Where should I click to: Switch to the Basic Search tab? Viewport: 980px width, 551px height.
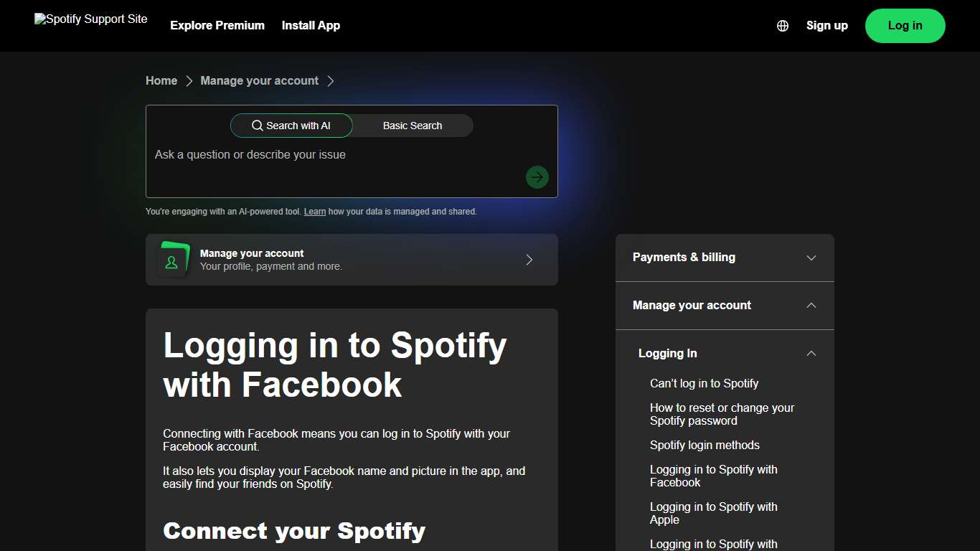pyautogui.click(x=413, y=126)
